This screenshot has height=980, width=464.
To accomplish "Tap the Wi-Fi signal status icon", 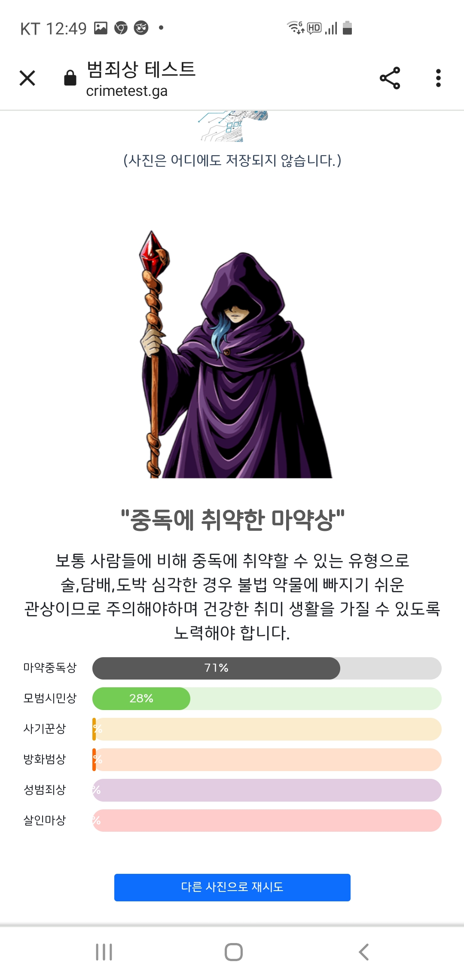I will 295,28.
